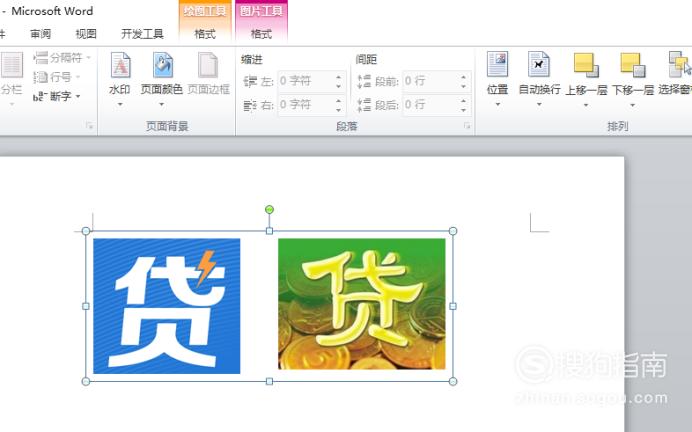This screenshot has width=692, height=432.
Task: Expand the 分隔符 dropdown arrow
Action: click(x=89, y=57)
